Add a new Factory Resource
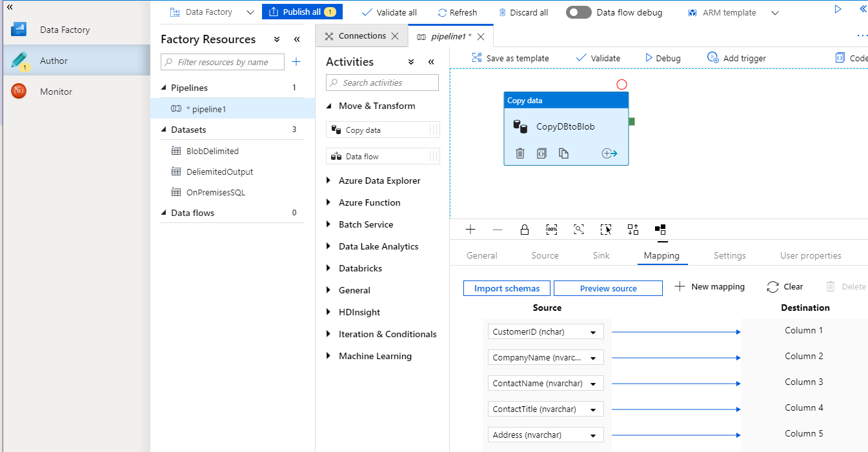This screenshot has height=452, width=868. [295, 61]
